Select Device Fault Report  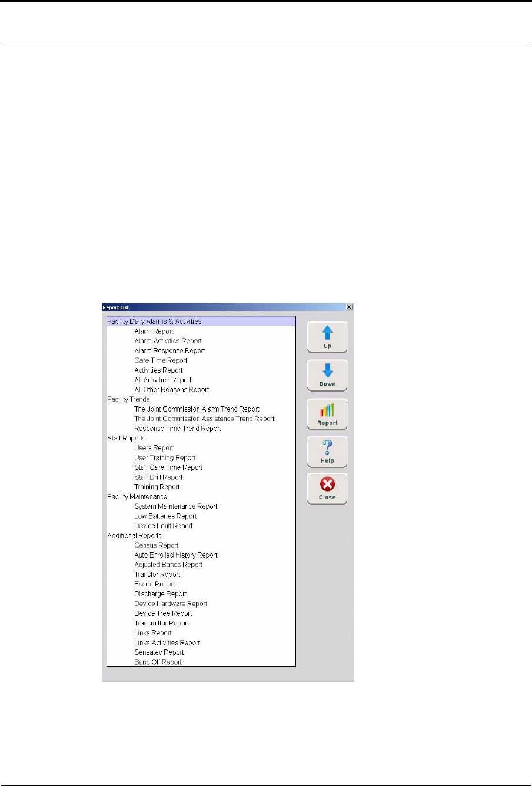coord(163,526)
